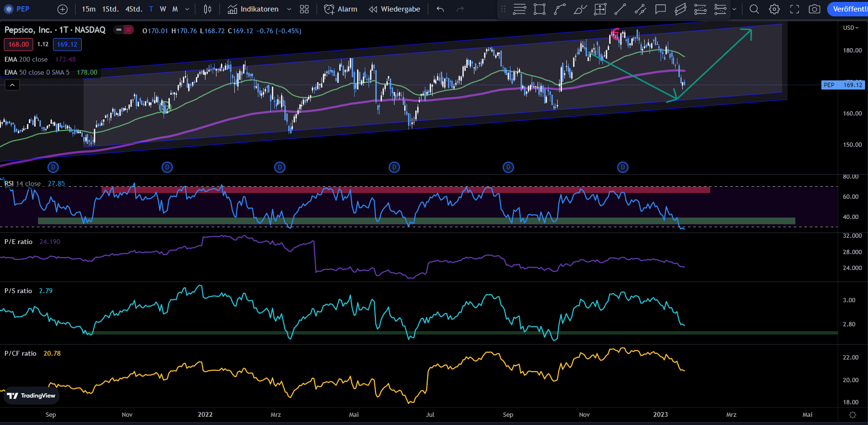Screen dimensions: 868x425
Task: Switch to the 15m timeframe
Action: [x=88, y=9]
